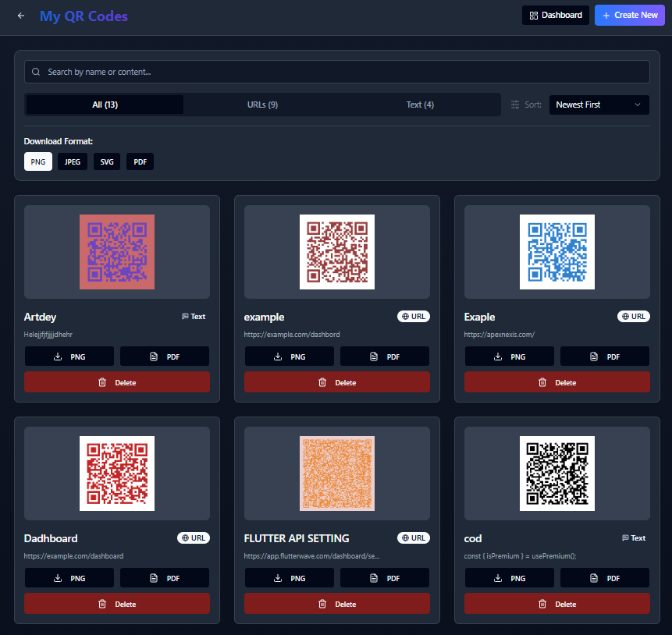Switch to the URLs (9) filter tab
Viewport: 672px width, 635px height.
point(262,104)
